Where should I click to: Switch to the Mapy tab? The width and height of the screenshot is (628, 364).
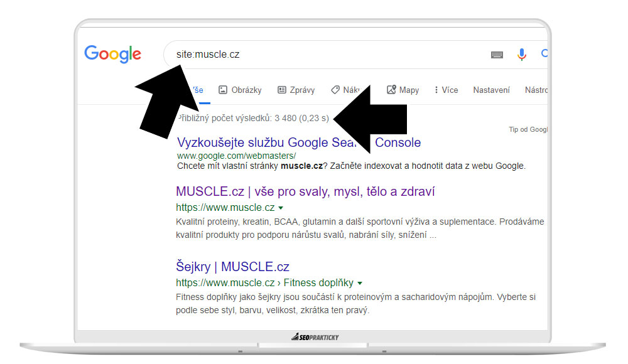[403, 90]
